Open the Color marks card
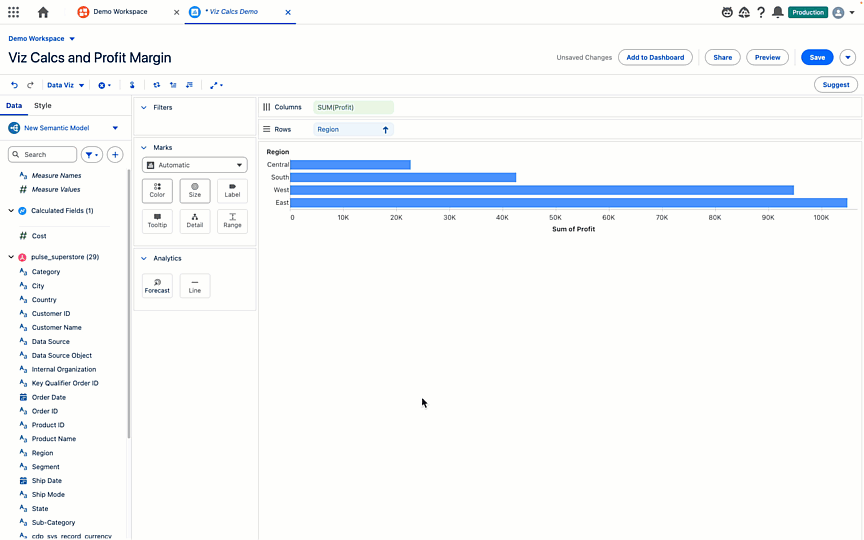The image size is (864, 540). [157, 190]
